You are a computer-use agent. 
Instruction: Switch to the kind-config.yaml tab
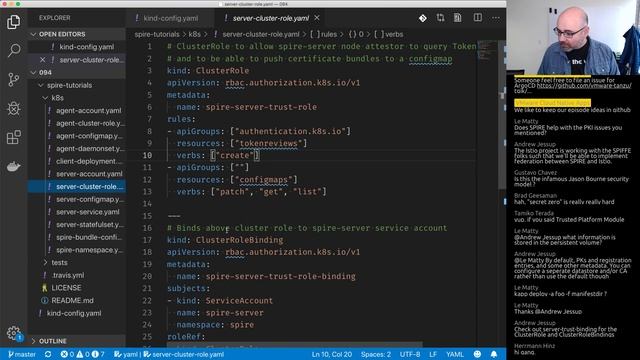170,18
